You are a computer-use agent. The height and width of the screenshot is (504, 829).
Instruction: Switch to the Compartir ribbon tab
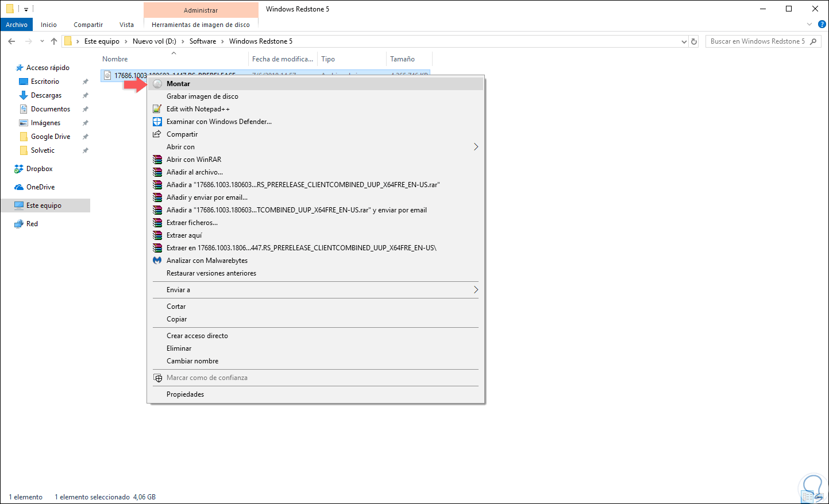pyautogui.click(x=88, y=25)
